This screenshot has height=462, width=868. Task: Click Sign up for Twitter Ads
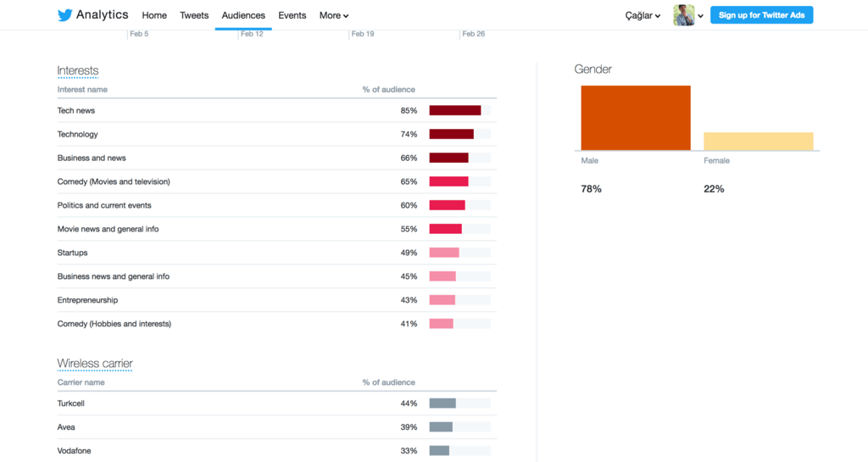[761, 15]
